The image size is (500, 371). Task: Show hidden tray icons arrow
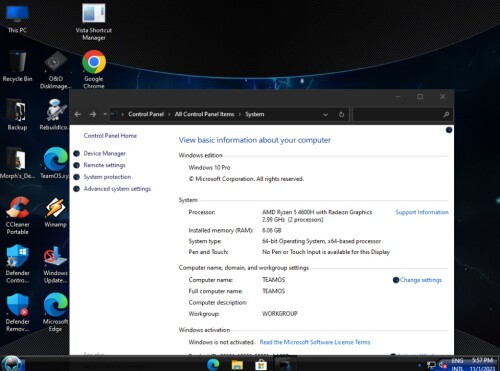tap(420, 365)
